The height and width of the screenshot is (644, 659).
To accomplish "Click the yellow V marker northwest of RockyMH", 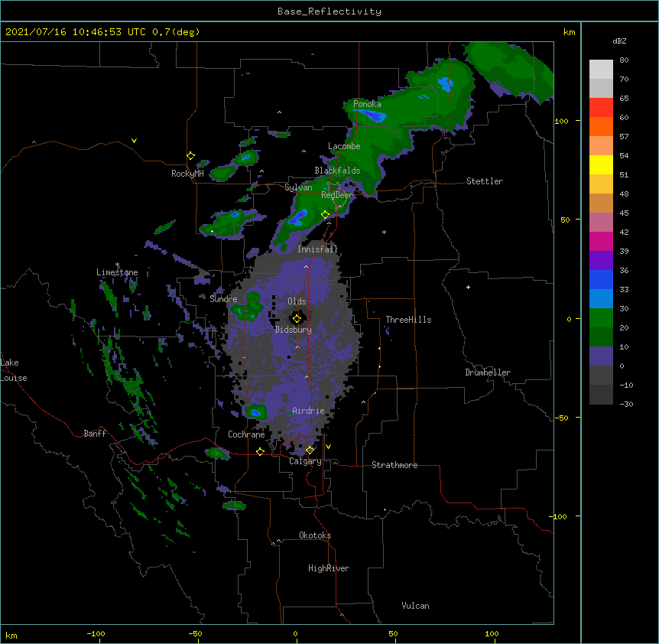I will pyautogui.click(x=134, y=141).
